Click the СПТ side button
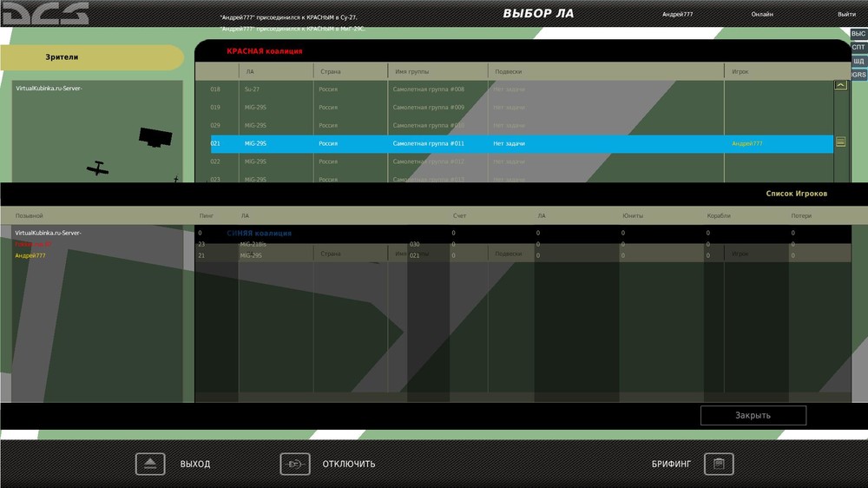Image resolution: width=868 pixels, height=488 pixels. pyautogui.click(x=858, y=47)
